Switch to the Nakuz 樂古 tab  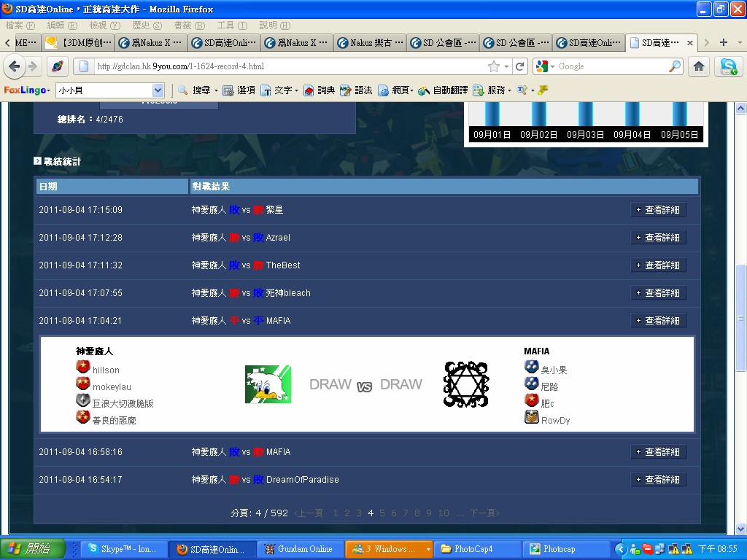370,43
